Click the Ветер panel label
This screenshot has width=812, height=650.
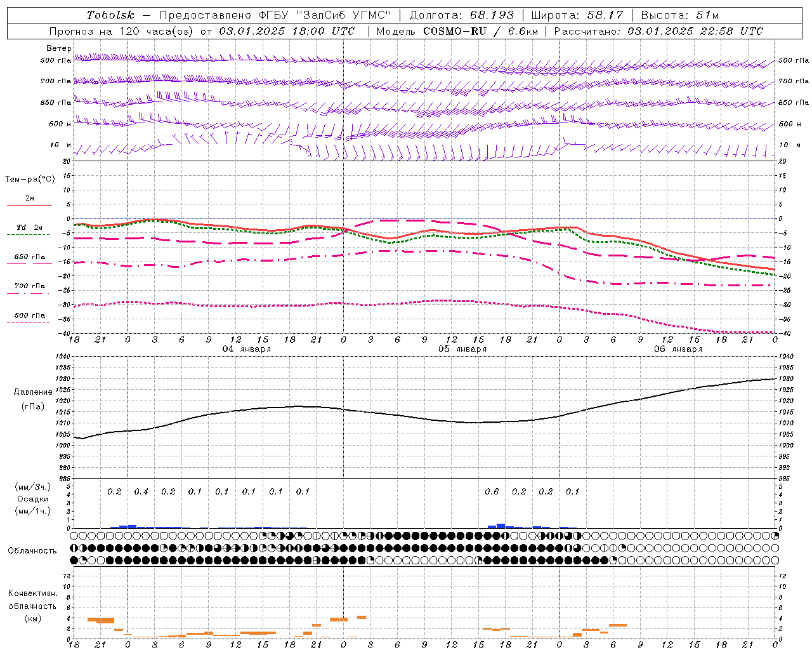tap(59, 48)
